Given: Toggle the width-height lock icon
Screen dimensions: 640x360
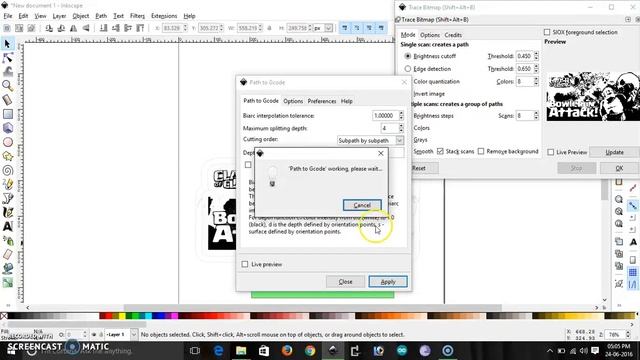Looking at the screenshot, I should point(269,28).
